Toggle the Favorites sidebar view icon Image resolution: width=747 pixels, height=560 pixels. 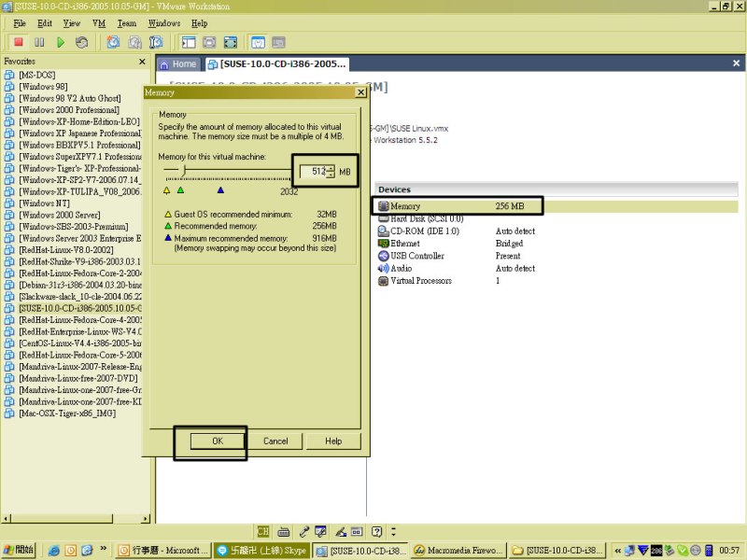[189, 42]
